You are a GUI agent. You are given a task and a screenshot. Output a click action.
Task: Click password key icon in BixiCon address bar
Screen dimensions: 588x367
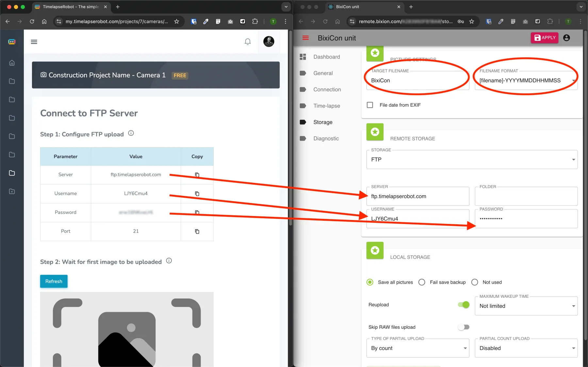point(461,22)
